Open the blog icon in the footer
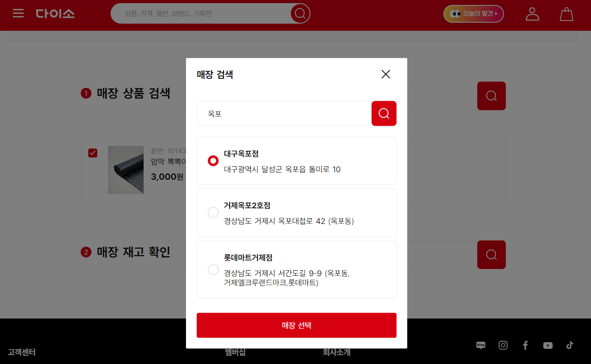 click(481, 345)
